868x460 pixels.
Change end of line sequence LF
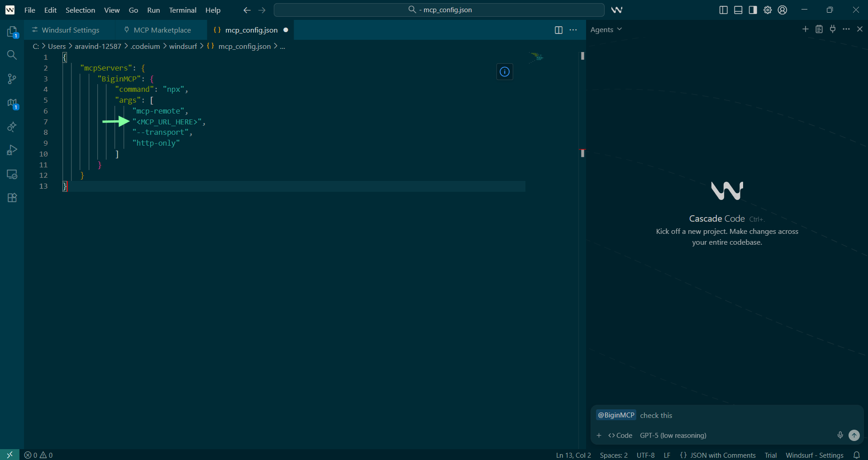coord(667,455)
